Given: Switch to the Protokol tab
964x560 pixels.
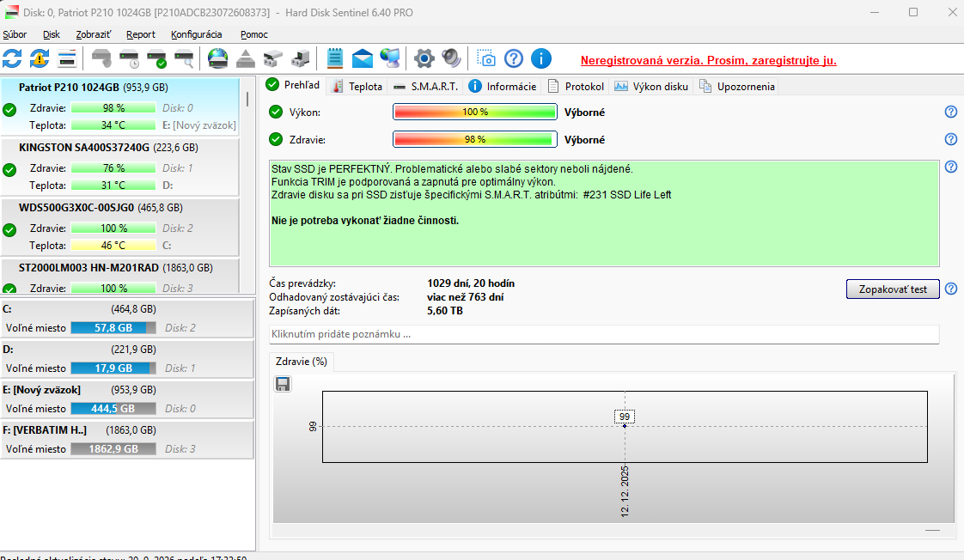Looking at the screenshot, I should click(576, 87).
